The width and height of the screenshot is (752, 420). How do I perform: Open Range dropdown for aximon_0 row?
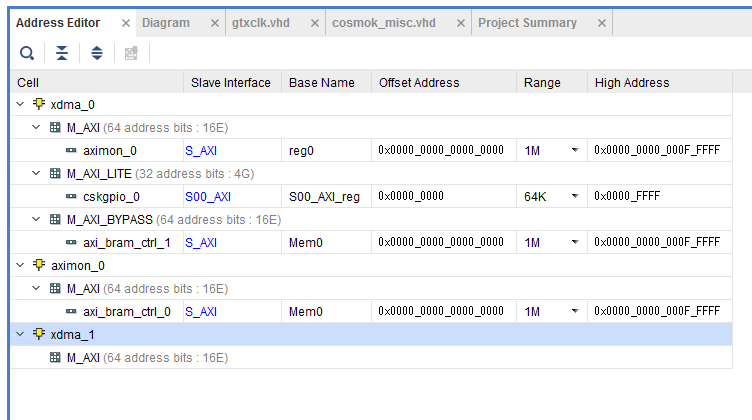575,150
